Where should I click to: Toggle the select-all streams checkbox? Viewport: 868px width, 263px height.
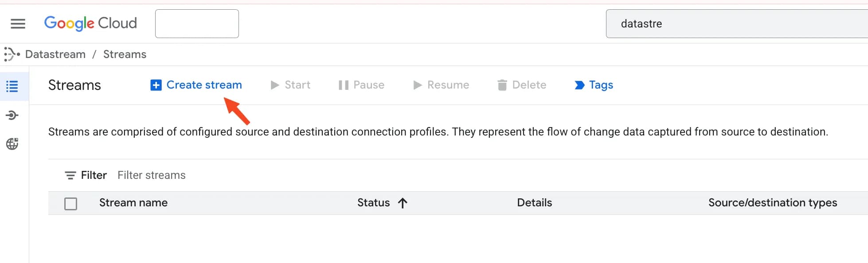click(x=70, y=204)
